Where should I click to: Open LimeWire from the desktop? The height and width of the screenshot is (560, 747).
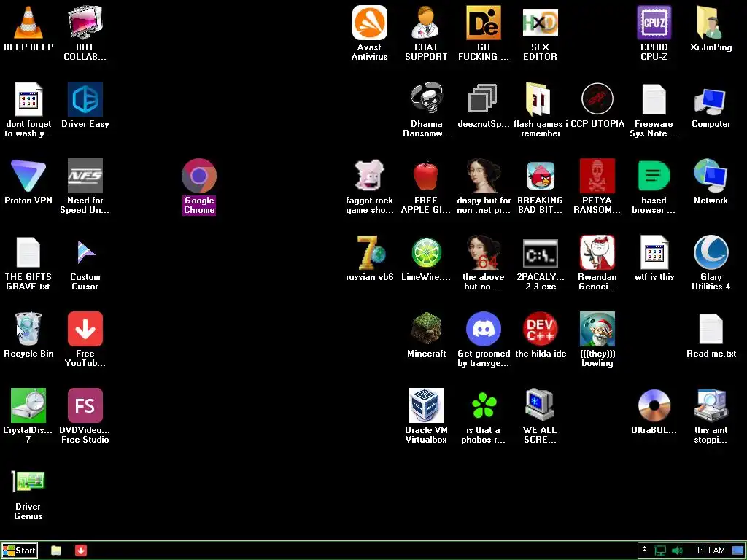(426, 252)
